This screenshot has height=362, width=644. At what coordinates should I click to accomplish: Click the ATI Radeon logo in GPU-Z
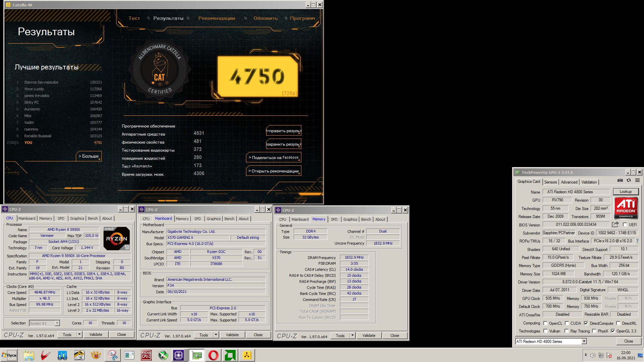[x=626, y=208]
